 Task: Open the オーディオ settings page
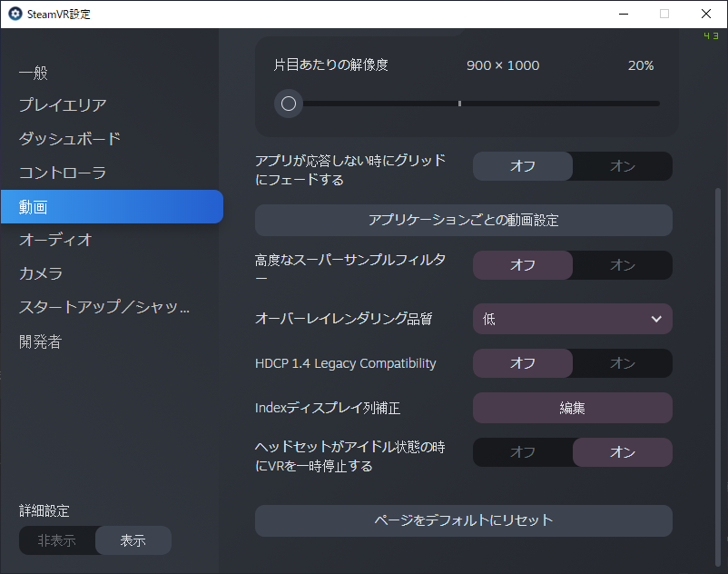(x=55, y=240)
